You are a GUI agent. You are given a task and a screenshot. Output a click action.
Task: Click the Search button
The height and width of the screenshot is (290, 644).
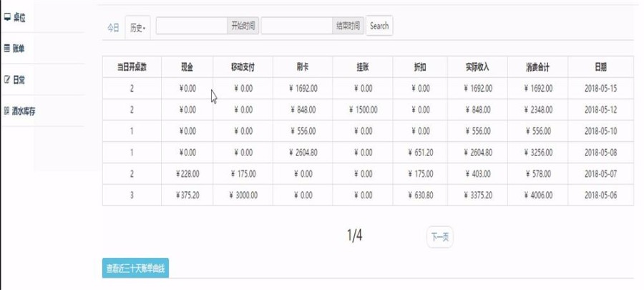click(379, 26)
